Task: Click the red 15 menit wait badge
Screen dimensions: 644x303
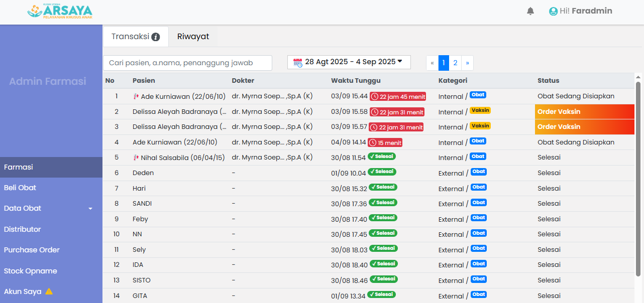Action: [385, 142]
